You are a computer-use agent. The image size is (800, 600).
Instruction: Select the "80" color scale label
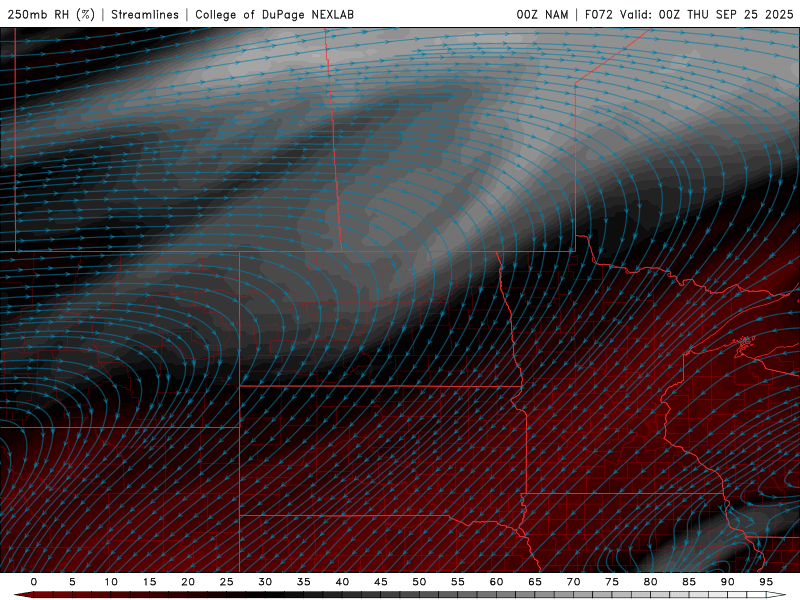[x=650, y=582]
